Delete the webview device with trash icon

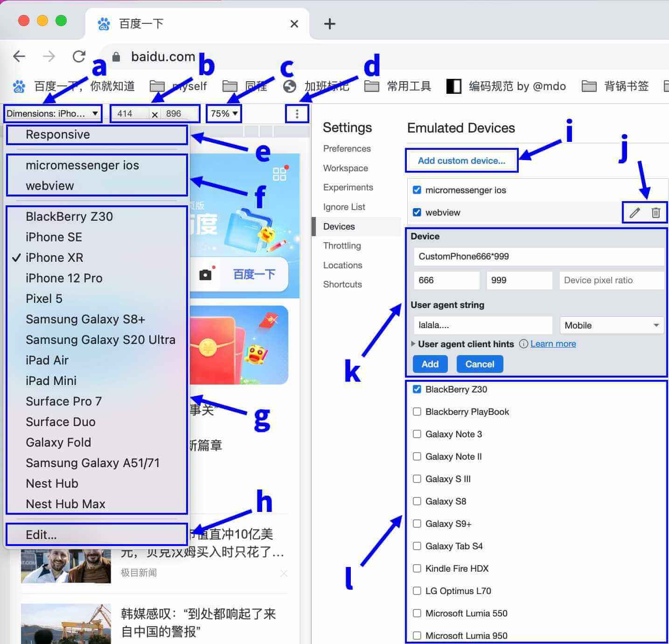[656, 213]
